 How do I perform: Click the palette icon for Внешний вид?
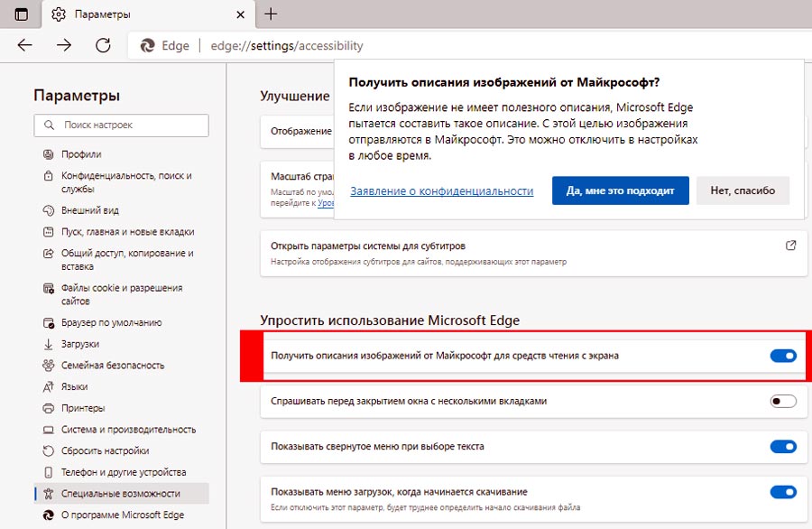point(48,210)
